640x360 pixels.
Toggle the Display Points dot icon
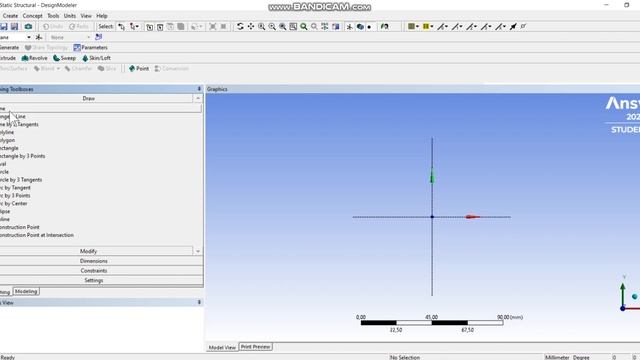point(369,27)
